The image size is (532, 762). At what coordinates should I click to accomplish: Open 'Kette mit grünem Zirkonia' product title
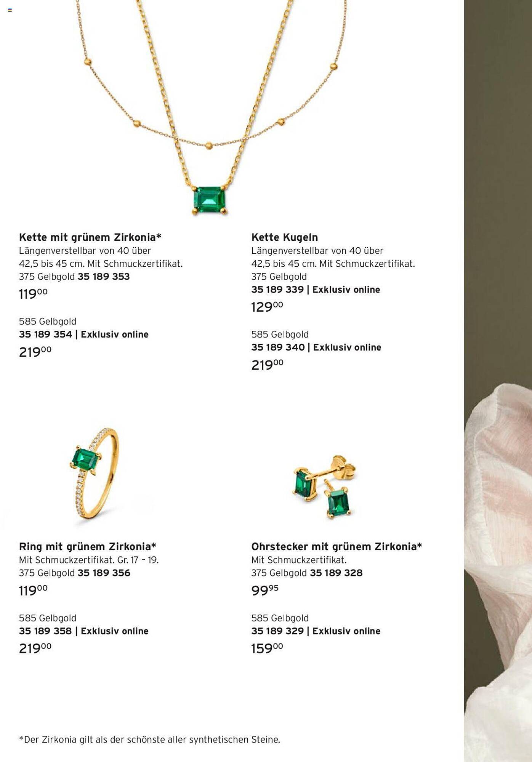click(90, 237)
